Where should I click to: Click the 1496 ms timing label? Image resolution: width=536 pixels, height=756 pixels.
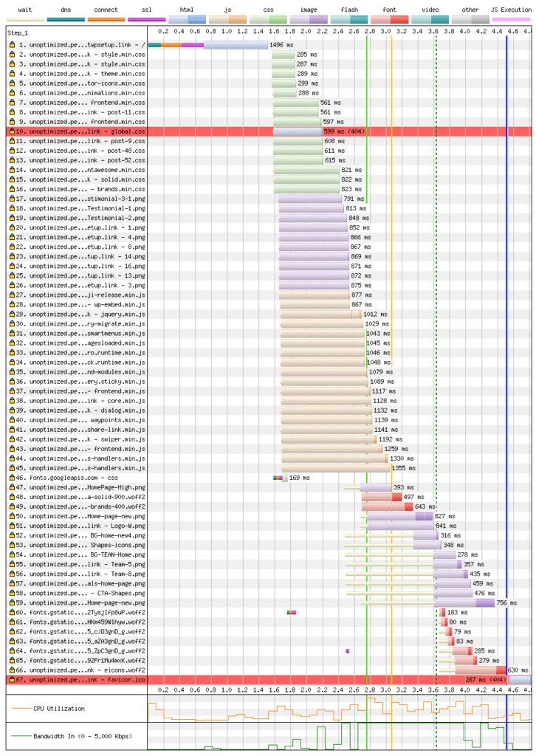281,45
